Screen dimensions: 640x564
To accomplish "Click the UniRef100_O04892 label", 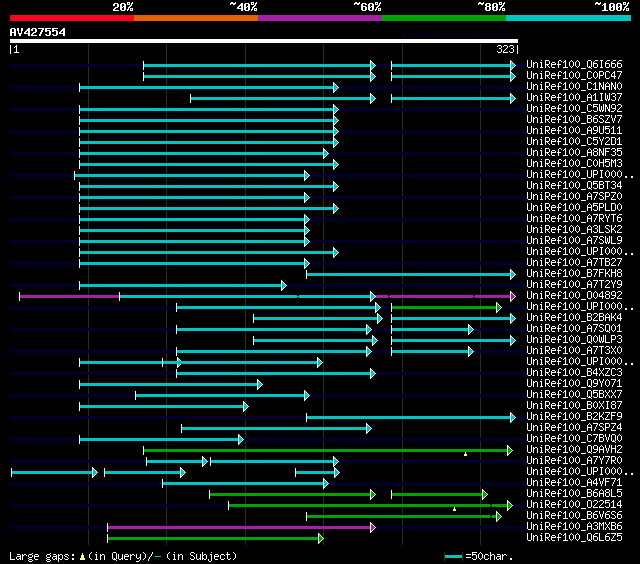I will coord(574,295).
